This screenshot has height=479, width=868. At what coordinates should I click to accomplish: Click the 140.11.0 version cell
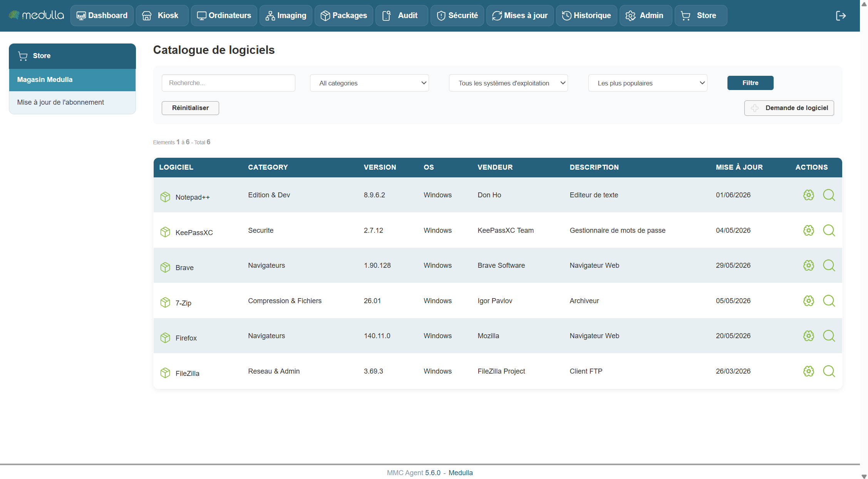coord(377,336)
